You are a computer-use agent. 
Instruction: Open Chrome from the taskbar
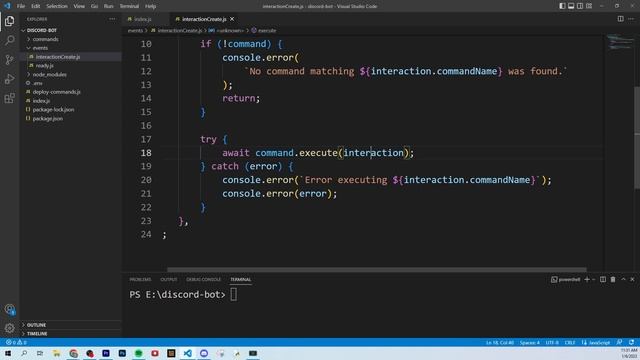(73, 353)
